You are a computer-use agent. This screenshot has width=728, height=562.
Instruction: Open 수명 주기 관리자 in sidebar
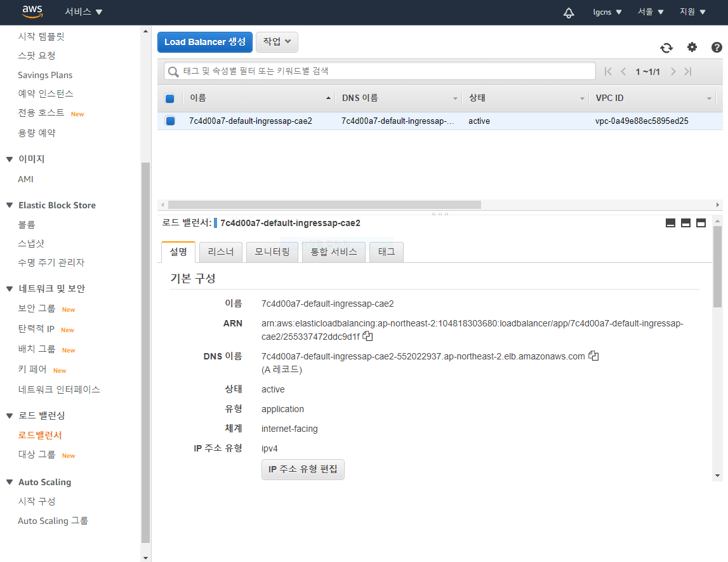point(51,262)
